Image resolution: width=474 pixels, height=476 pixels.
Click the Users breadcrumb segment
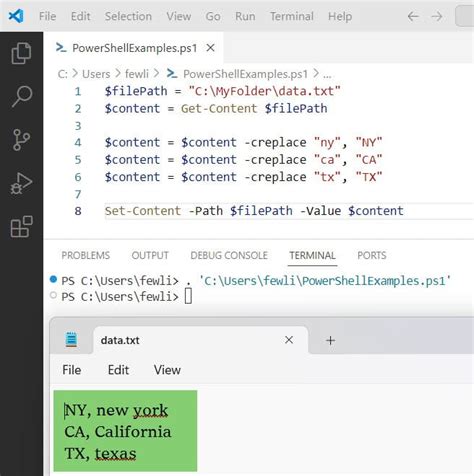(96, 74)
